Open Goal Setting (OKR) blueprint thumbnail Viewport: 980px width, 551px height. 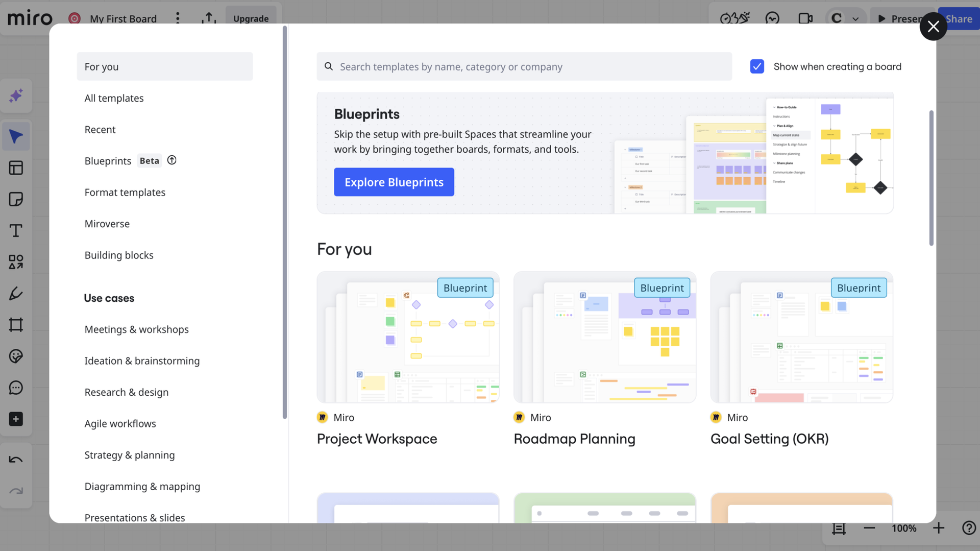coord(802,337)
